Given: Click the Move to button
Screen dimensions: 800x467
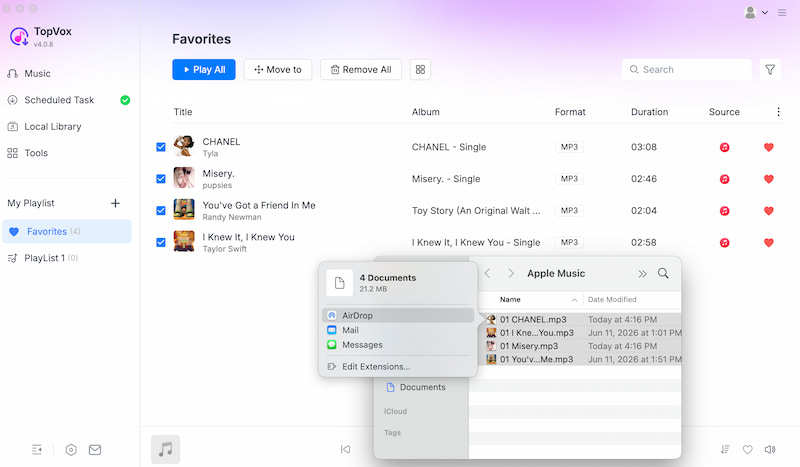Looking at the screenshot, I should point(278,69).
